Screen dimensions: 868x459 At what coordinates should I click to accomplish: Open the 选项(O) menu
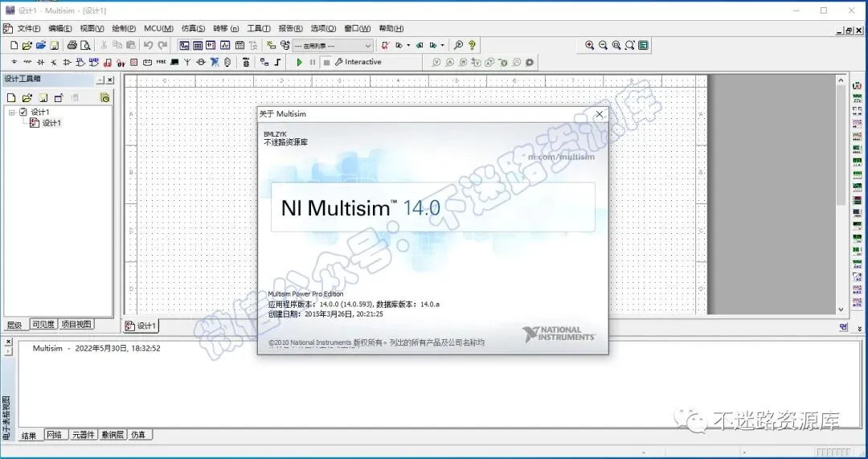[x=323, y=28]
